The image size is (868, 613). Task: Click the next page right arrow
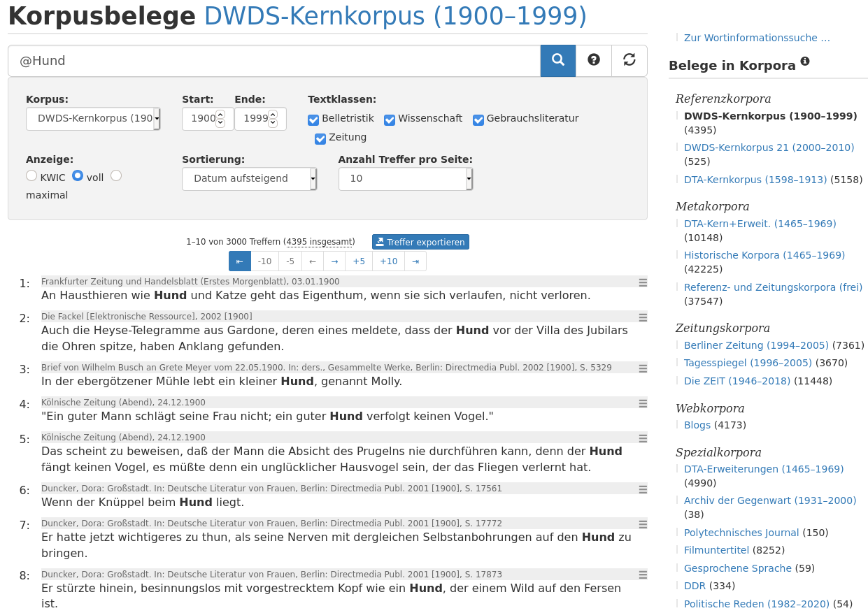click(x=334, y=261)
